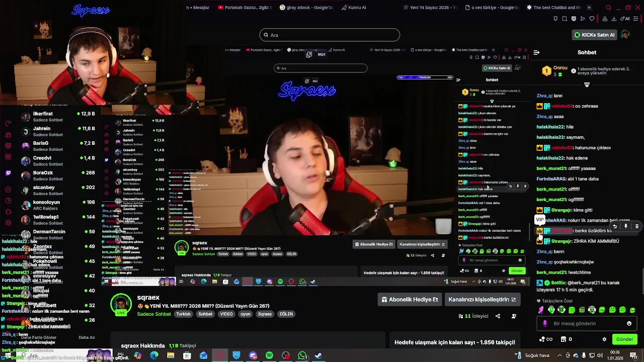The width and height of the screenshot is (644, 362).
Task: Click the sqraex channel avatar with LIVE badge
Action: (121, 304)
